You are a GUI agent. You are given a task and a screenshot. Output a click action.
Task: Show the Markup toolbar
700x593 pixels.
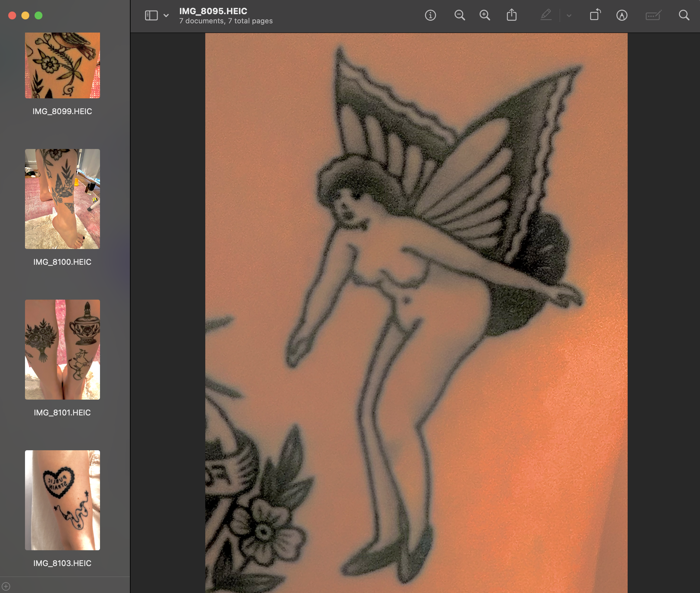(x=622, y=15)
